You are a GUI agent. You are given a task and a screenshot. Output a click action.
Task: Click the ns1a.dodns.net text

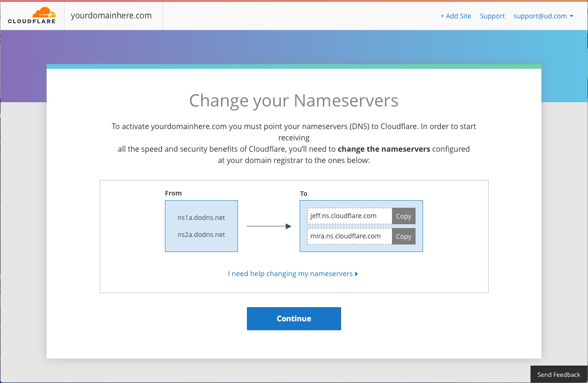(x=201, y=218)
